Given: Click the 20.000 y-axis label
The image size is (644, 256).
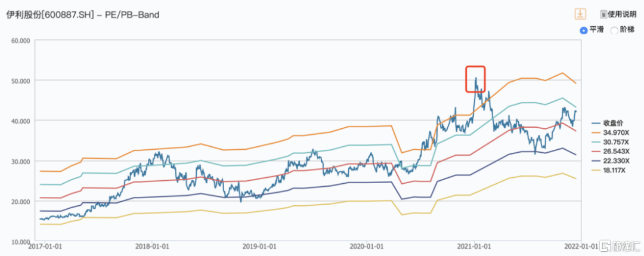Looking at the screenshot, I should (x=20, y=201).
